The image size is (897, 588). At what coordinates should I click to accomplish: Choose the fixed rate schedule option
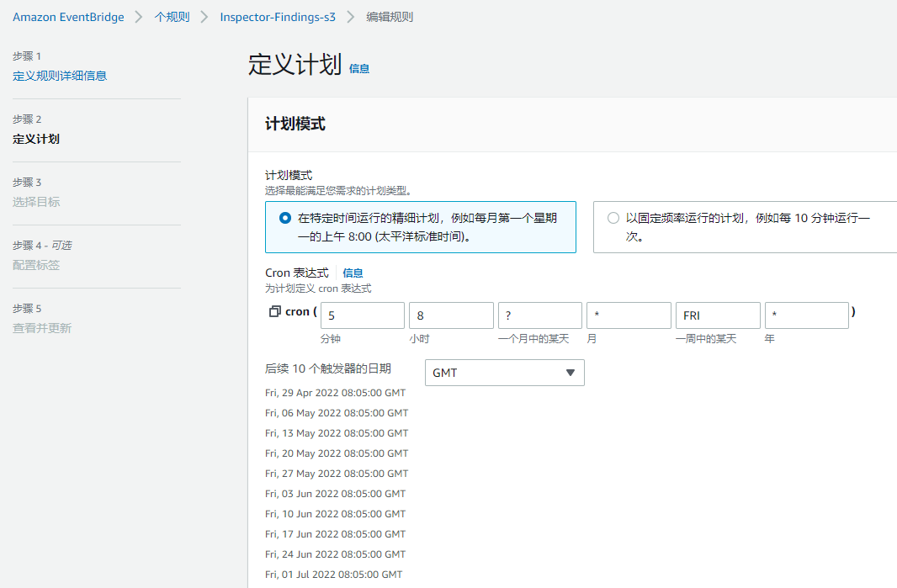[x=613, y=217]
